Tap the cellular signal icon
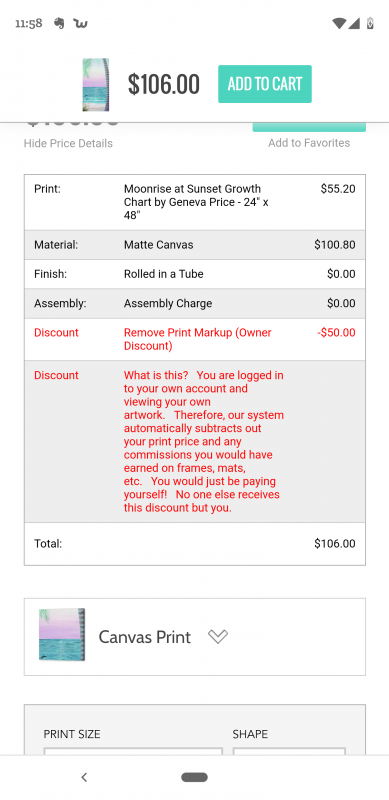Viewport: 389px width, 800px height. tap(354, 23)
